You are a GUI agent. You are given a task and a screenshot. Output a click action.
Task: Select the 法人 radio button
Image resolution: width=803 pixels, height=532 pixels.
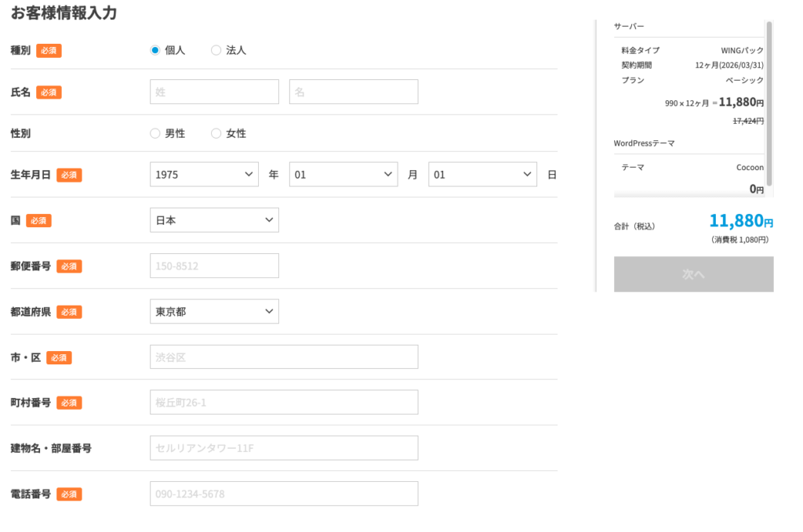click(x=216, y=50)
